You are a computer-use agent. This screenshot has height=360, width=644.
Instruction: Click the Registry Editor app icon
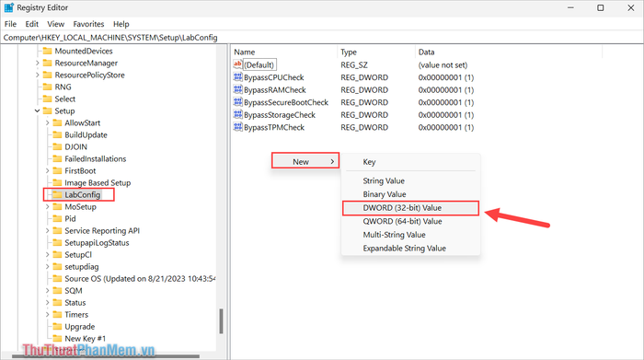coord(8,7)
